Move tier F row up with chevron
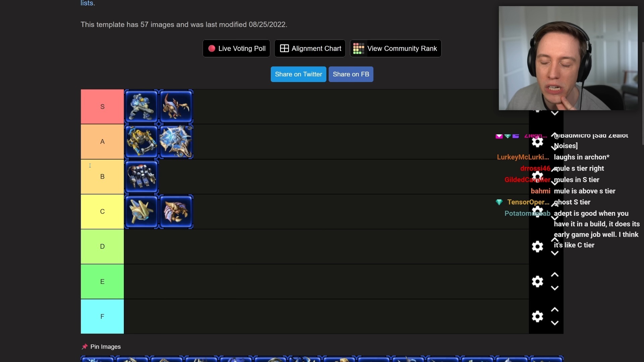This screenshot has height=362, width=644. click(555, 310)
